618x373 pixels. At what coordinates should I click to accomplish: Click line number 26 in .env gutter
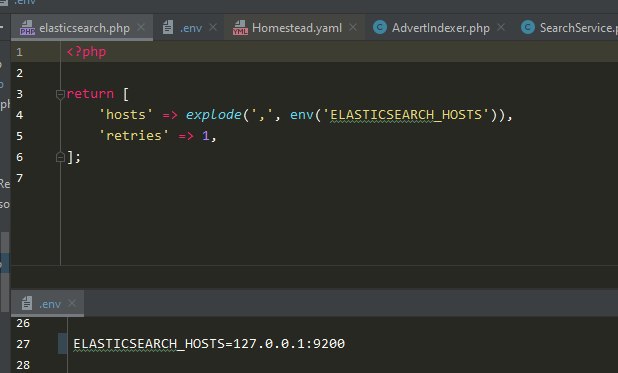click(23, 323)
